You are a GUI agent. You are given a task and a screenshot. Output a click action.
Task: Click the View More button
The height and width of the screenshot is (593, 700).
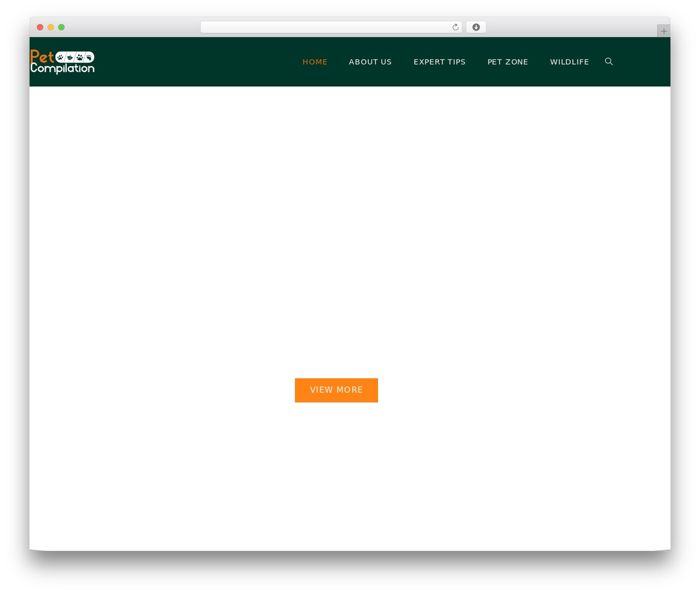pos(336,390)
